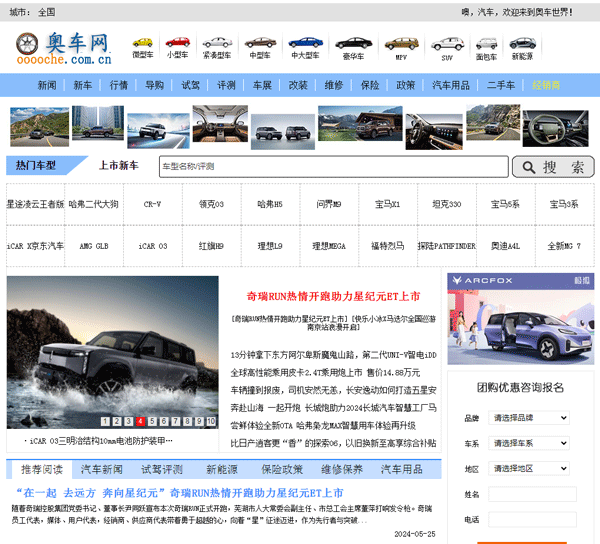This screenshot has height=544, width=600.
Task: Open red headline 奇瑞RUN热情开跑助力星纪元ET上市
Action: pos(333,296)
